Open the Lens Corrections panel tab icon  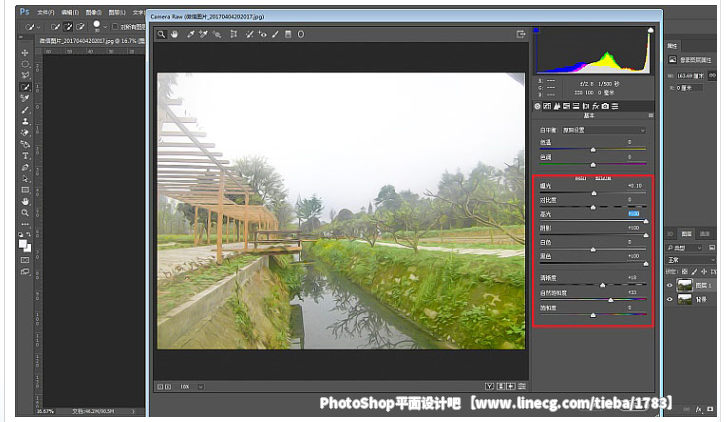click(x=585, y=106)
